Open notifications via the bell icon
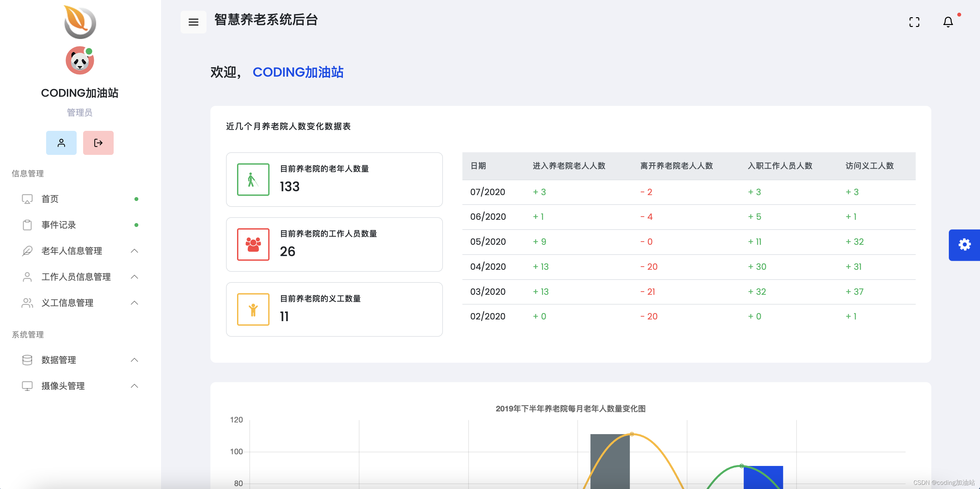This screenshot has width=980, height=489. (x=948, y=22)
